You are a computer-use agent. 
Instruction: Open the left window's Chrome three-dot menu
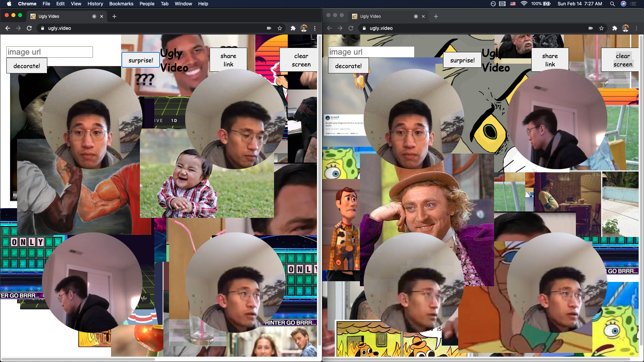[x=315, y=28]
